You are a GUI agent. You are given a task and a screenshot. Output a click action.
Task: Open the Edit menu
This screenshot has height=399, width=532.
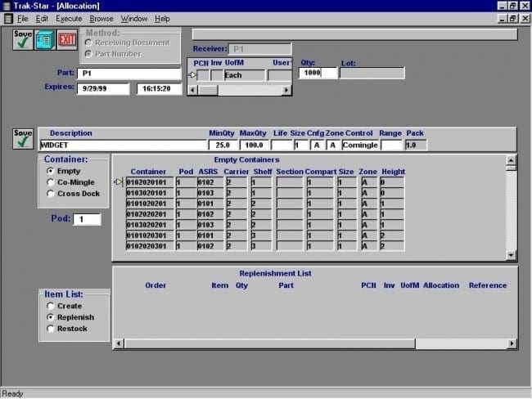42,19
